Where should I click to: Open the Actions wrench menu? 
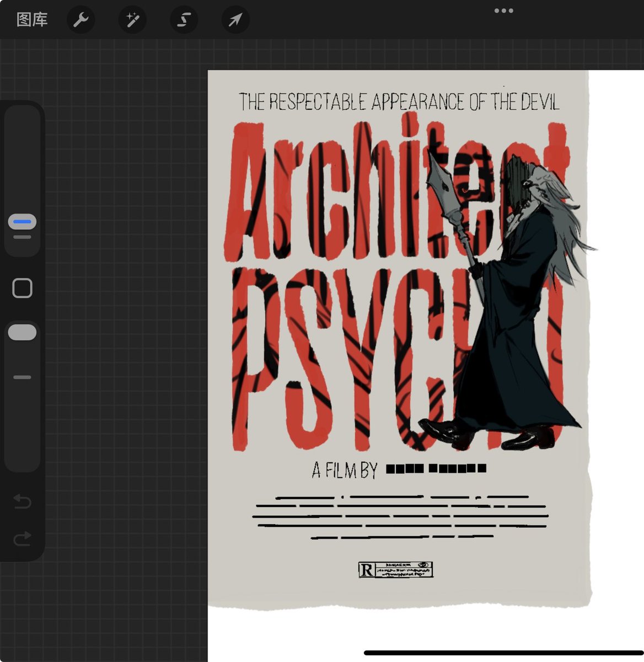click(81, 20)
